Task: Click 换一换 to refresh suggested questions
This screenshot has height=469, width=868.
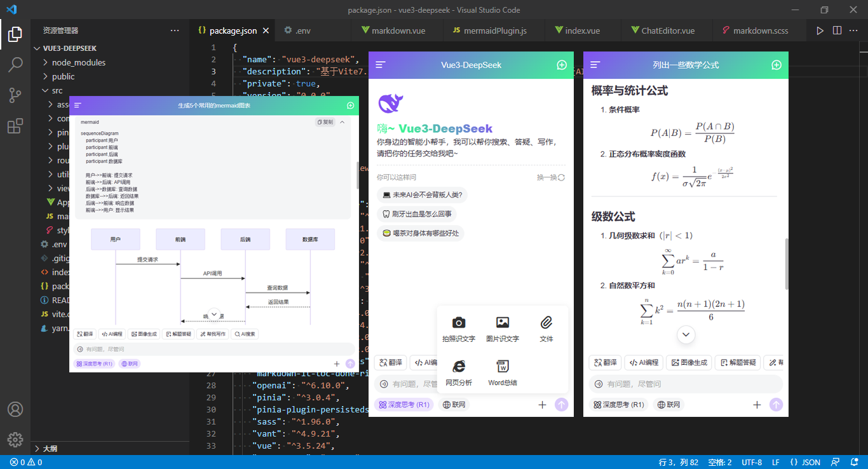Action: pyautogui.click(x=549, y=177)
